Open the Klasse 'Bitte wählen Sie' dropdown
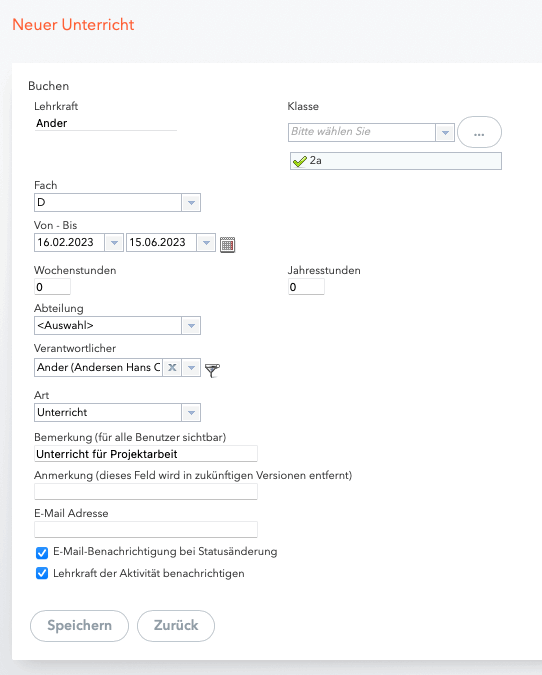 coord(445,132)
